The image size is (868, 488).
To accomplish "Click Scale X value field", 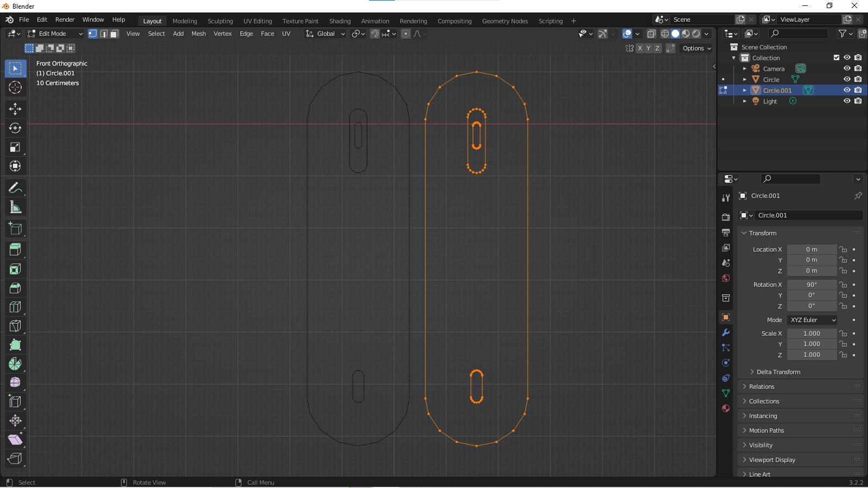I will pos(812,333).
